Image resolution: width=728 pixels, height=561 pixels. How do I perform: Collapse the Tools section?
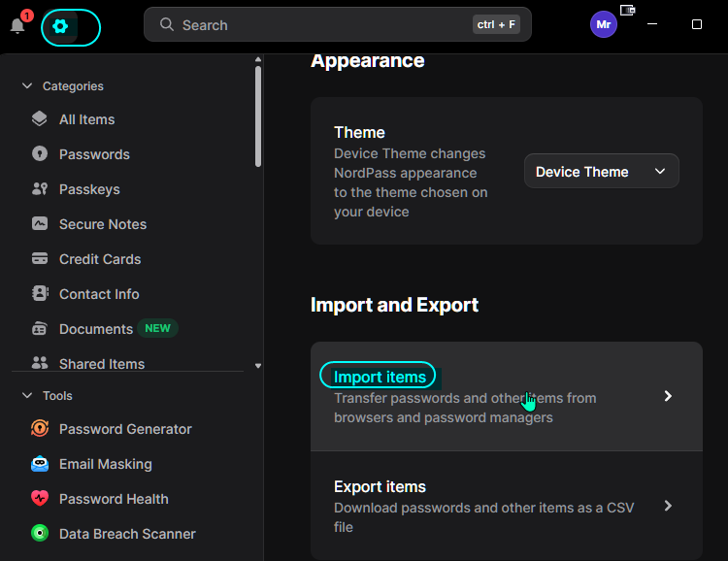click(x=27, y=395)
